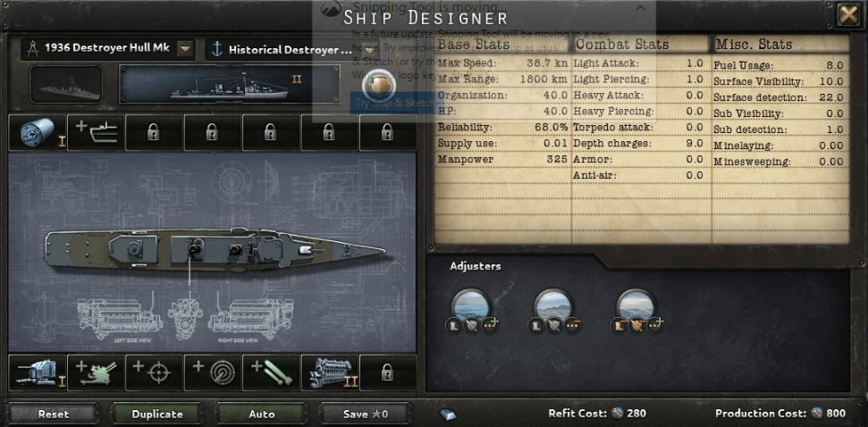Select the depth charge module slot
This screenshot has height=427, width=868.
coord(38,133)
